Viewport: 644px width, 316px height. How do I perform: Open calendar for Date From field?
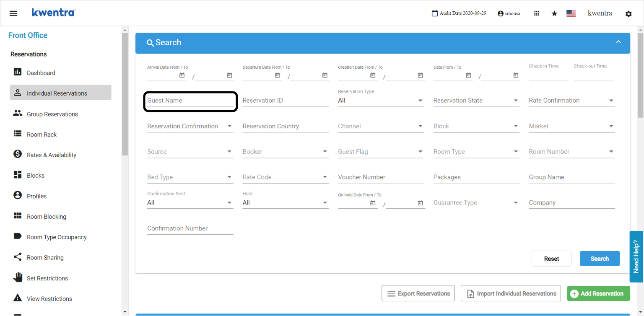pos(468,75)
